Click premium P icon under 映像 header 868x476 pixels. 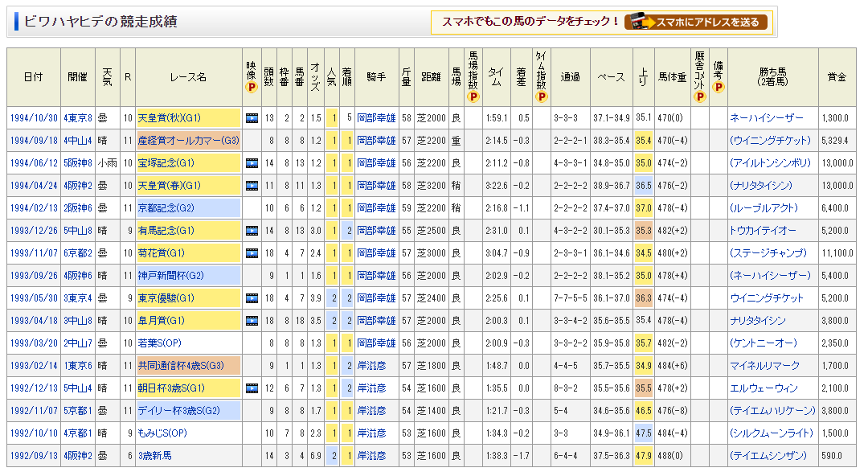click(x=251, y=87)
